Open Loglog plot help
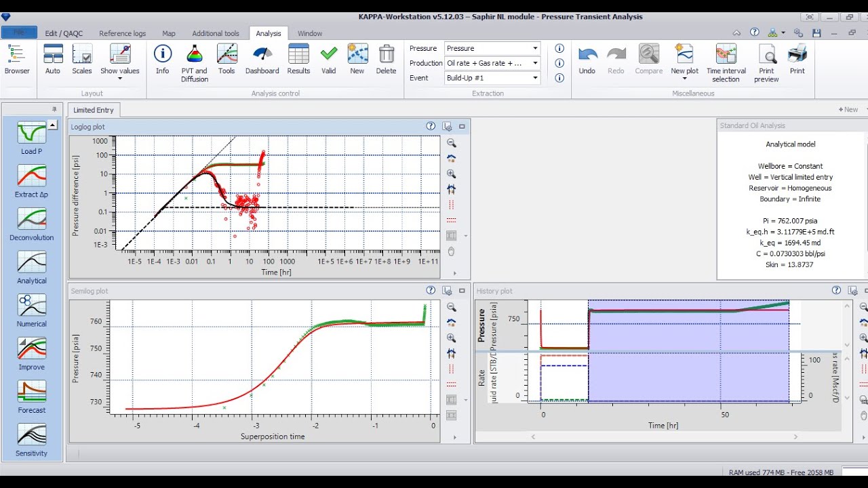This screenshot has width=868, height=488. click(431, 126)
